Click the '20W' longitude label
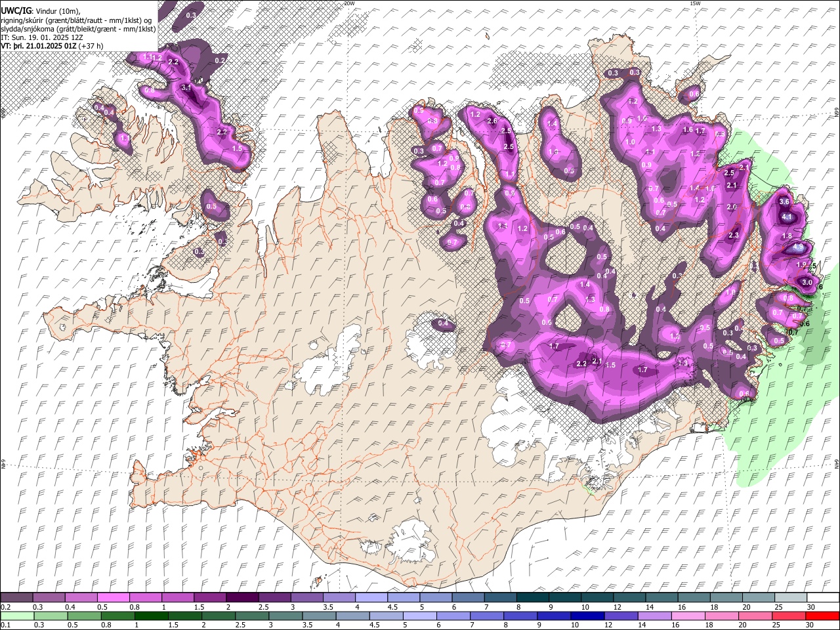The image size is (840, 630). click(x=350, y=3)
